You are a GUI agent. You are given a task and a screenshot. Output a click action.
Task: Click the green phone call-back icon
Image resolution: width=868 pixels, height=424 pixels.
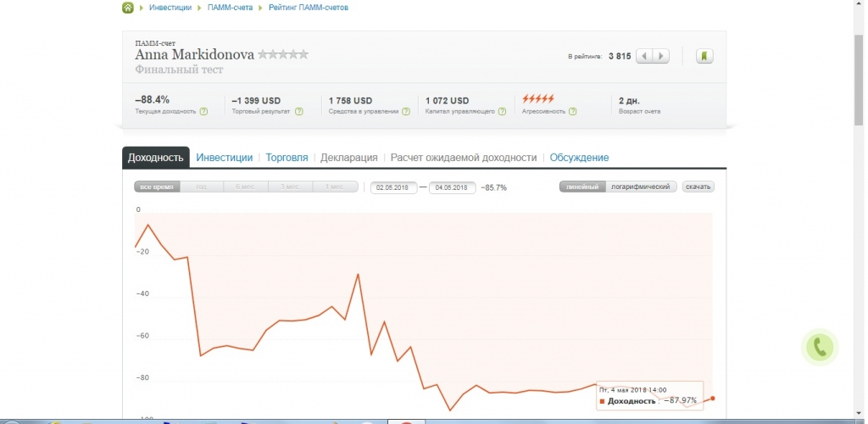820,348
